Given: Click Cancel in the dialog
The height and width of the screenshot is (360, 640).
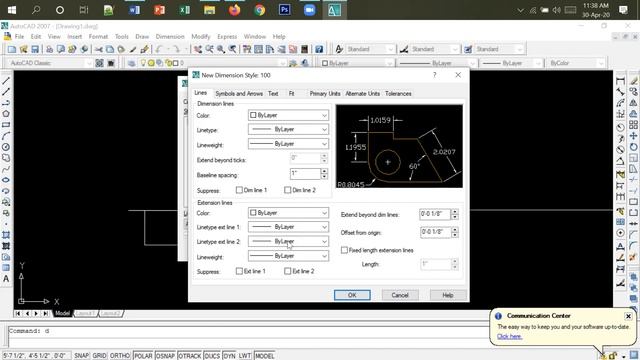Looking at the screenshot, I should 400,295.
